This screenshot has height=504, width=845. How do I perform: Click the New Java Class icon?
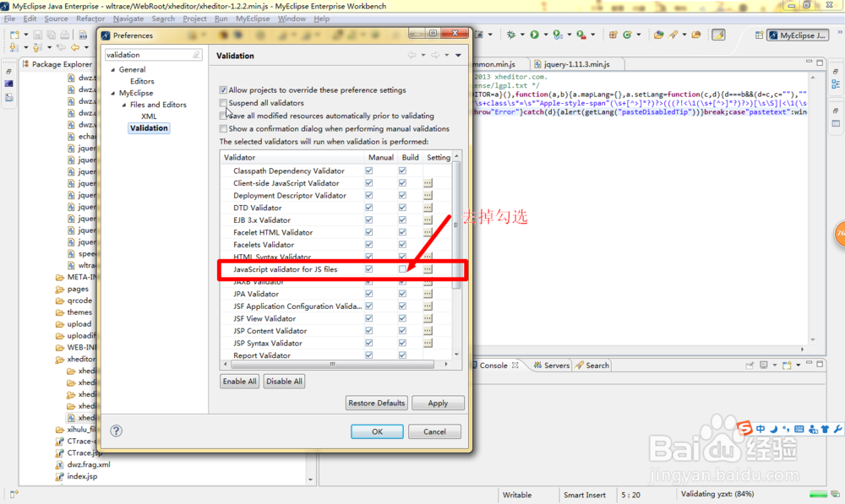pos(627,35)
